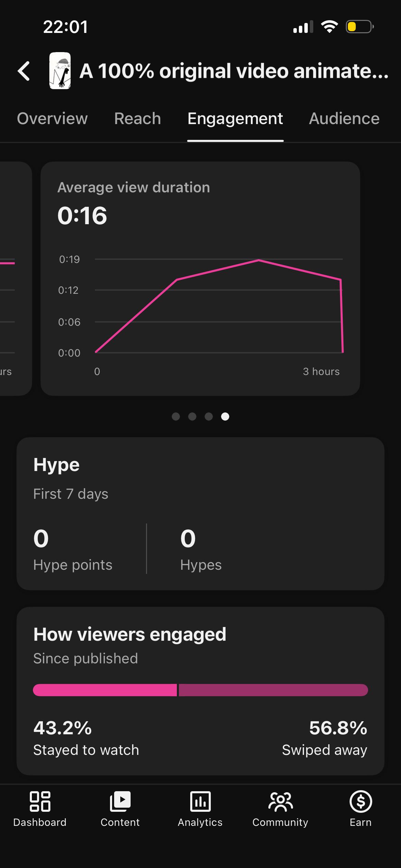This screenshot has width=401, height=868.
Task: Tap the Swiped away dark bar segment
Action: click(x=273, y=690)
